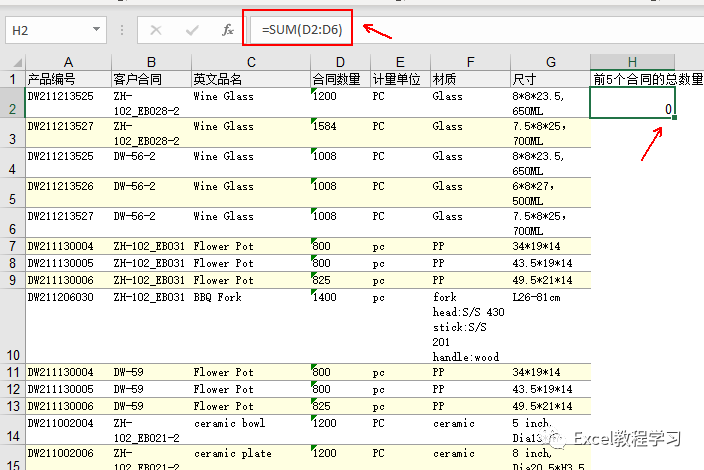Click product code DW211213526
The height and width of the screenshot is (470, 704).
[x=68, y=193]
